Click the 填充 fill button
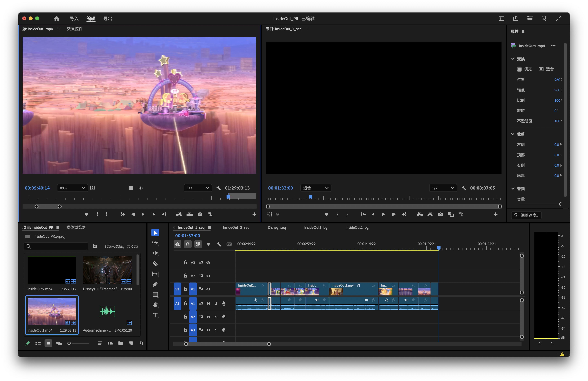The width and height of the screenshot is (588, 381). tap(524, 69)
